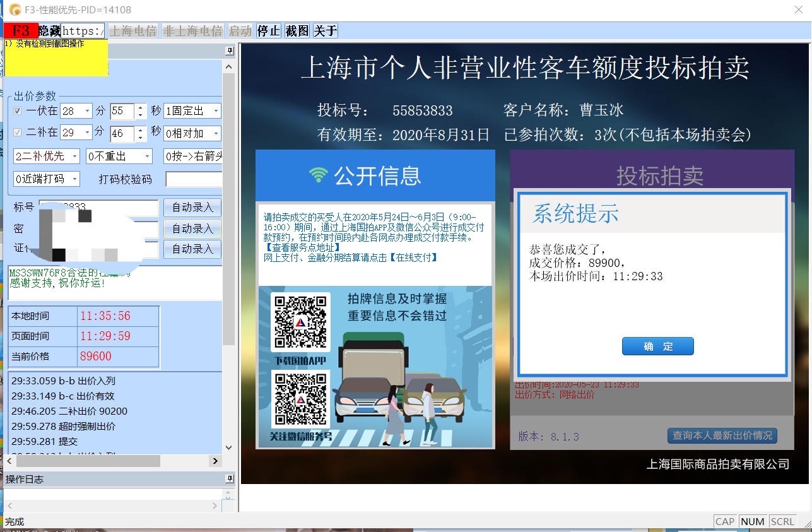812x532 pixels.
Task: Click the https URL field in toolbar
Action: click(83, 30)
